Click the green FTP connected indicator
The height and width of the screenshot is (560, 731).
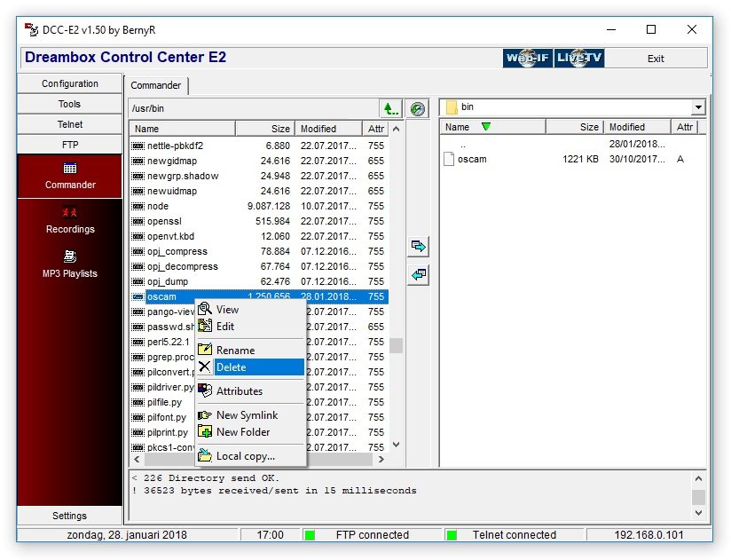[x=309, y=535]
